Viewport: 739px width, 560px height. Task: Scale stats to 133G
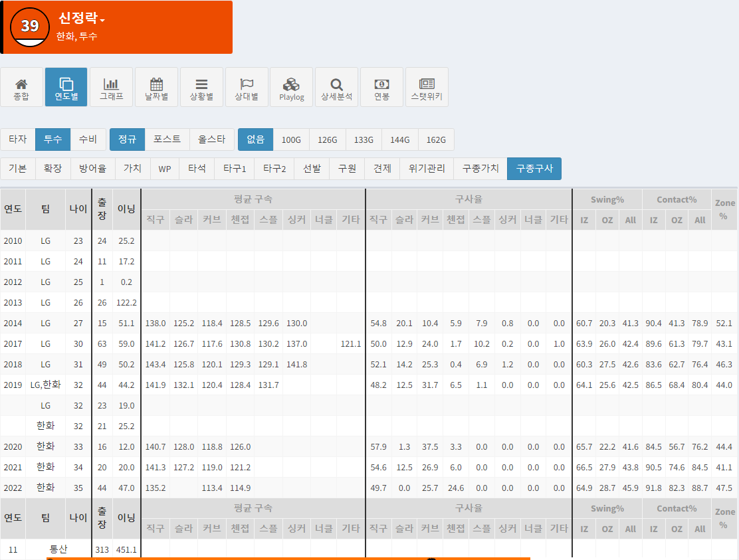tap(364, 140)
